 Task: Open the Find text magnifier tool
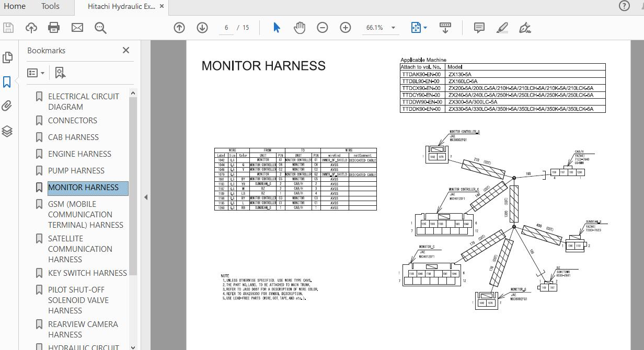[x=100, y=28]
